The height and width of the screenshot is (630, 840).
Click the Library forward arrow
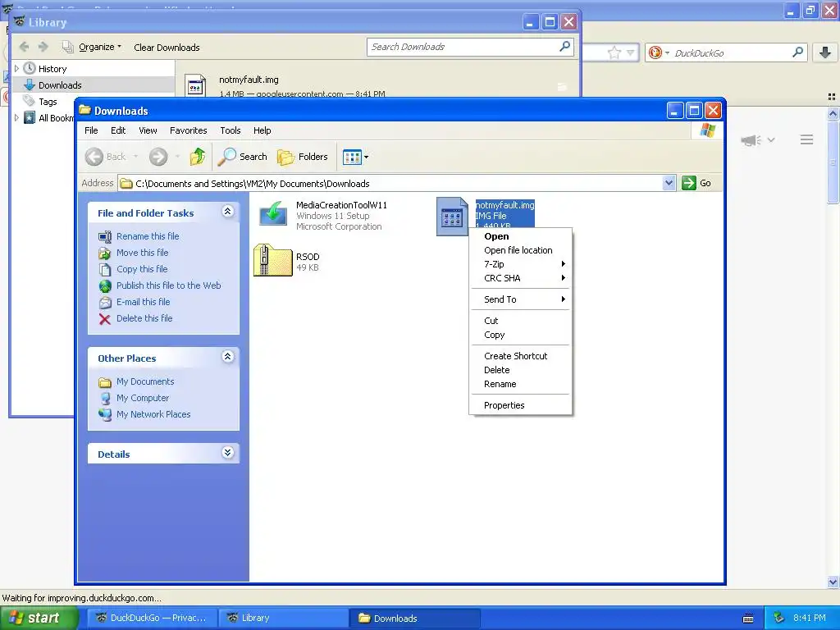[43, 47]
